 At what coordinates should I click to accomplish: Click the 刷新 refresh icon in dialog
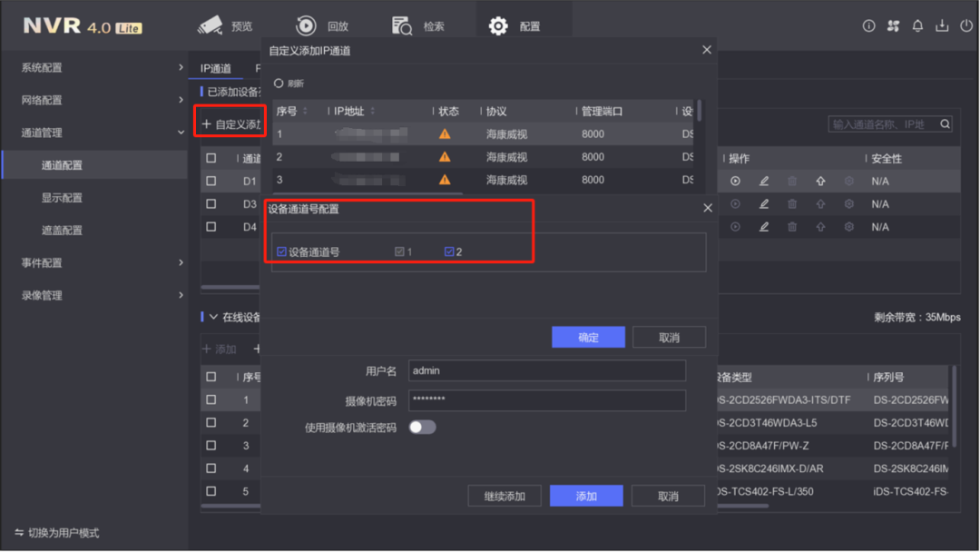point(279,84)
